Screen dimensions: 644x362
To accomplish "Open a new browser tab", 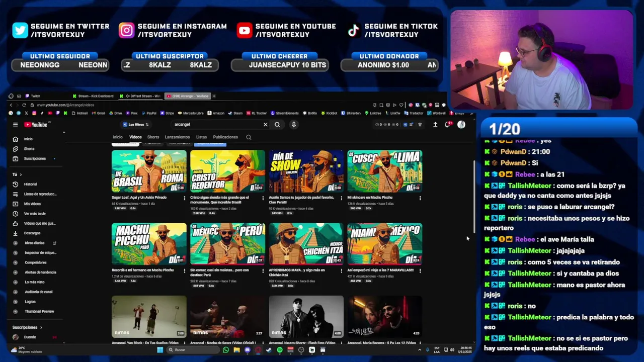I will (214, 96).
